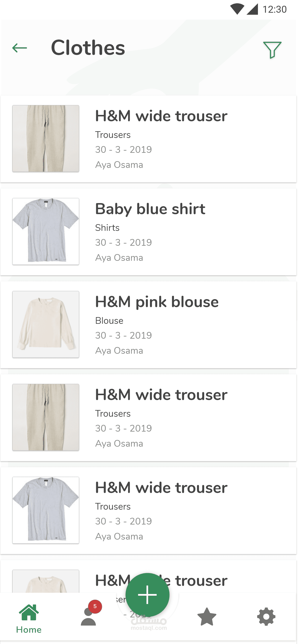
Task: Tap the Baby blue shirt thumbnail
Action: coord(46,232)
